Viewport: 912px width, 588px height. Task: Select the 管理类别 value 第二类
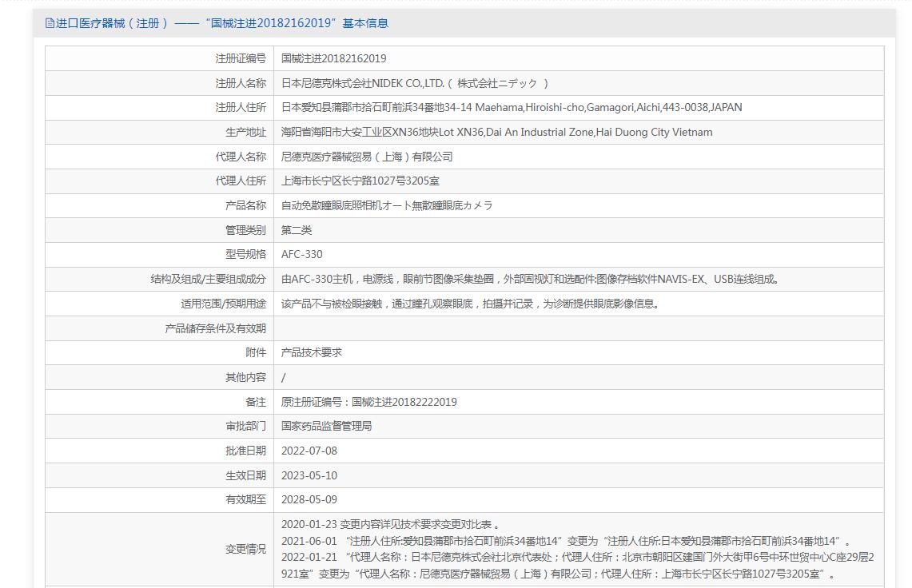(296, 230)
